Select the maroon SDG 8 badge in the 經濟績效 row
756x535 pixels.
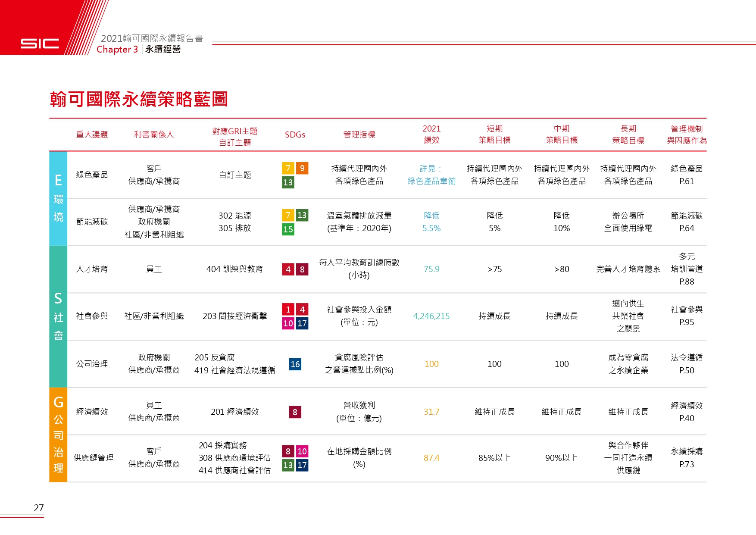[x=295, y=412]
